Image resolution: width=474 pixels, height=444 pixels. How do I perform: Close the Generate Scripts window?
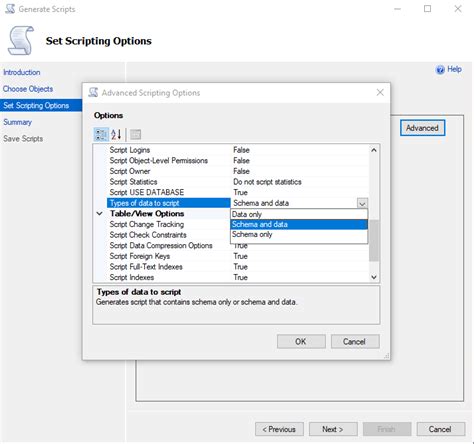tap(458, 9)
